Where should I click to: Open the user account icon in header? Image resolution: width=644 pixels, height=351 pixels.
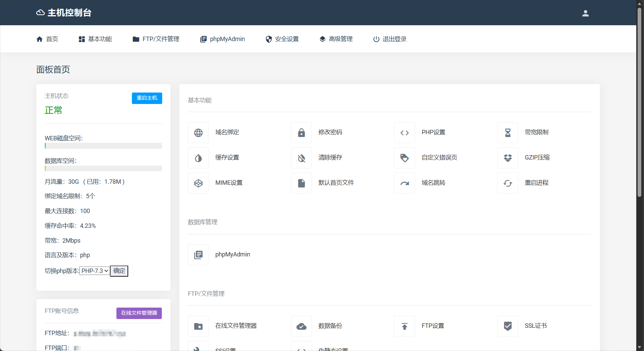pyautogui.click(x=585, y=13)
